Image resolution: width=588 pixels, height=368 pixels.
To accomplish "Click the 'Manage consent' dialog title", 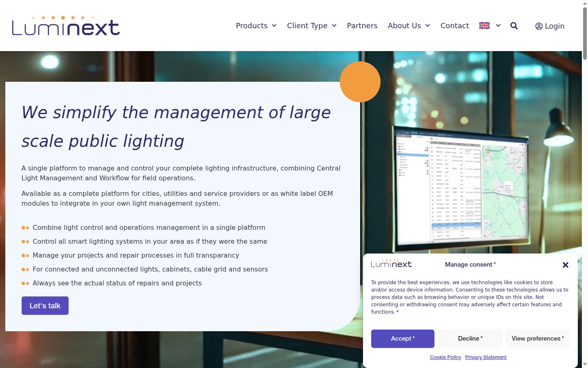I will 470,265.
